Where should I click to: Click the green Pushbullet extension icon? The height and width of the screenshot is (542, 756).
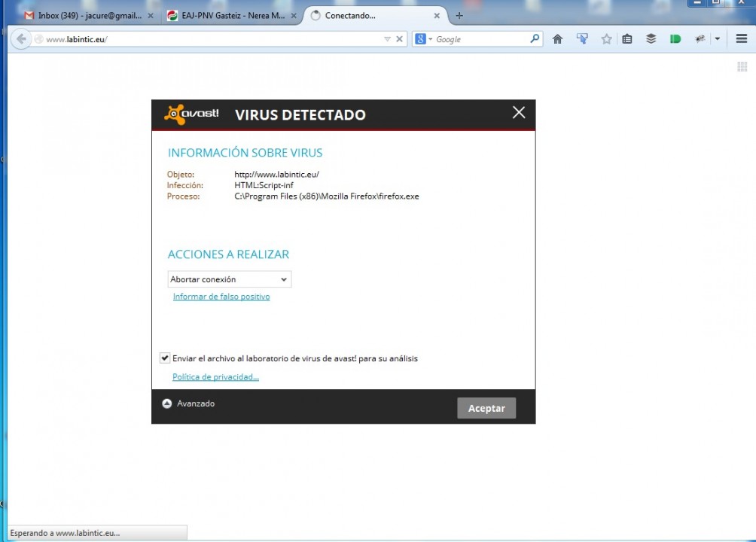[675, 39]
